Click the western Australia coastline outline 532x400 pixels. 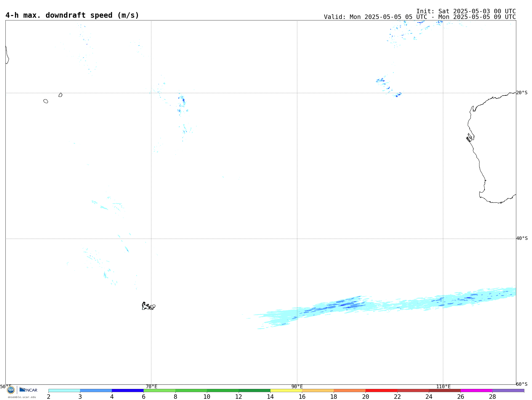click(491, 148)
